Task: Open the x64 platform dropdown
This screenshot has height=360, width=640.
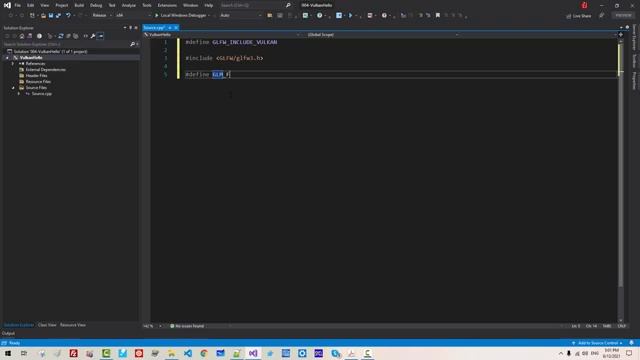Action: pos(133,16)
